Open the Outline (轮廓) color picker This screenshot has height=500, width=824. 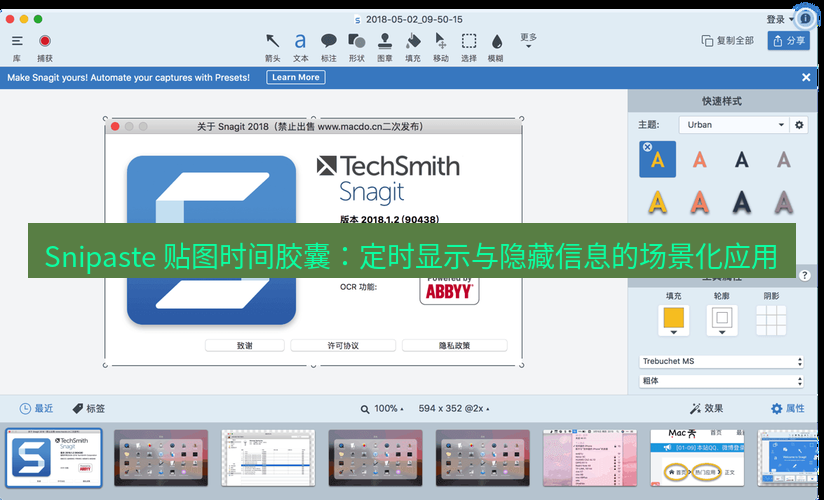coord(722,320)
